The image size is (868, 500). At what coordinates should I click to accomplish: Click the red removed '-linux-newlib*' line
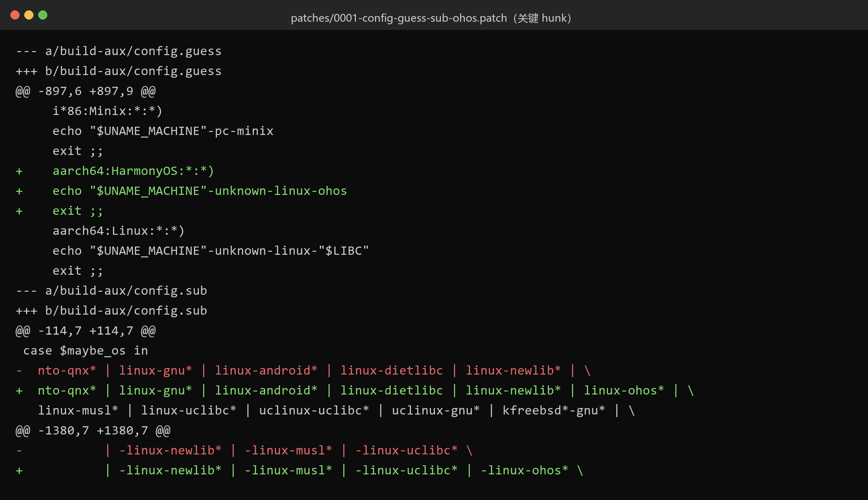[244, 451]
